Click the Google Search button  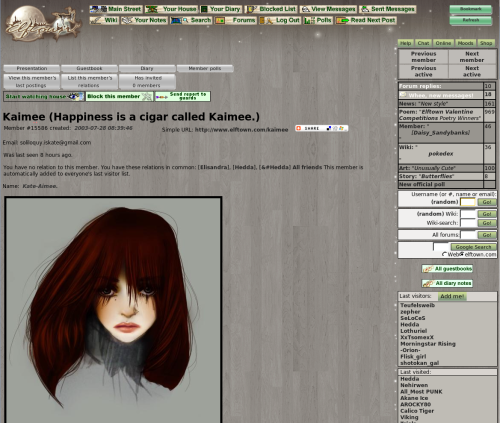(x=473, y=247)
